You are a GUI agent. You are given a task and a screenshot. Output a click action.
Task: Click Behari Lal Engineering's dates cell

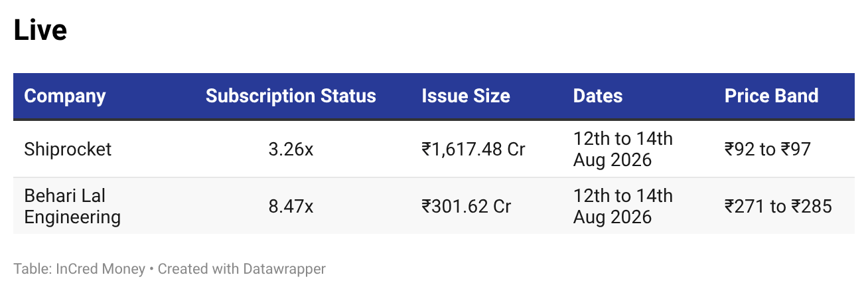(x=623, y=206)
